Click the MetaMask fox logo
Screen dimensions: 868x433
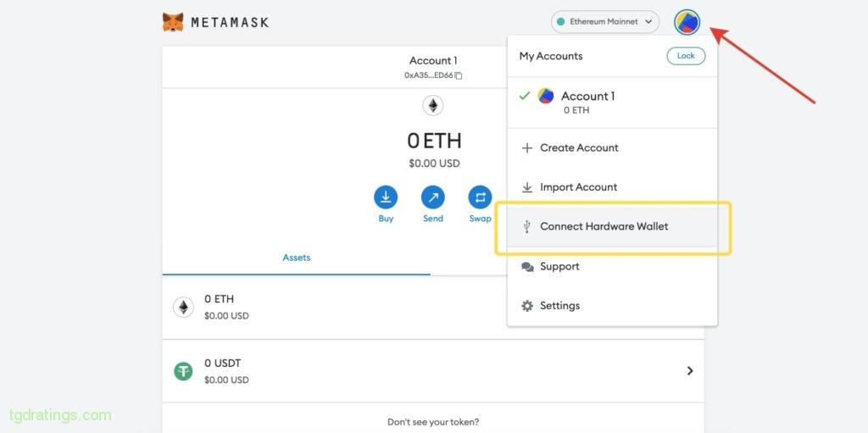[x=173, y=22]
